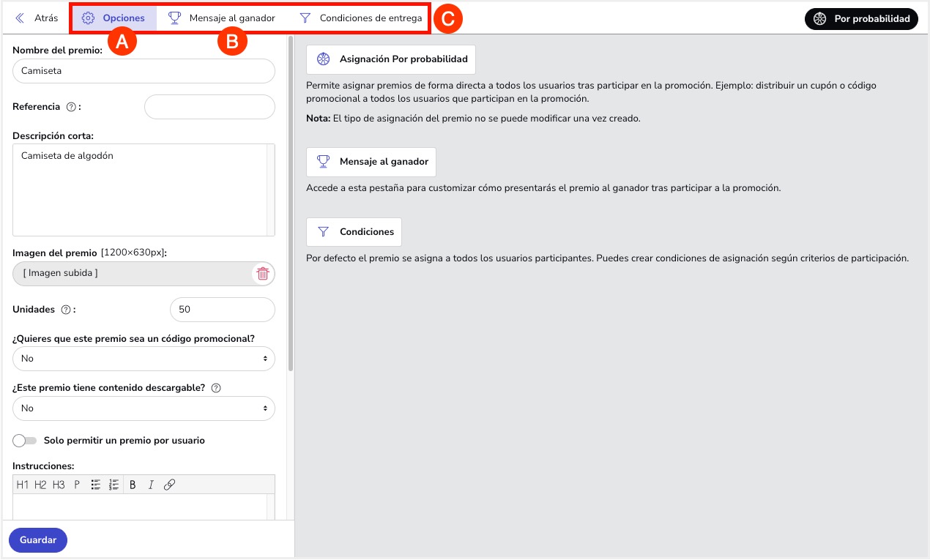The width and height of the screenshot is (930, 560).
Task: Insert a hyperlink in the instructions editor
Action: coord(169,484)
